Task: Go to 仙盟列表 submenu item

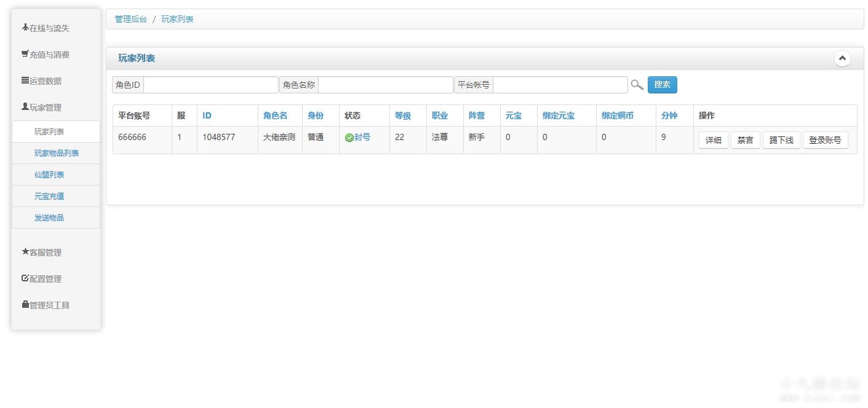Action: click(49, 175)
